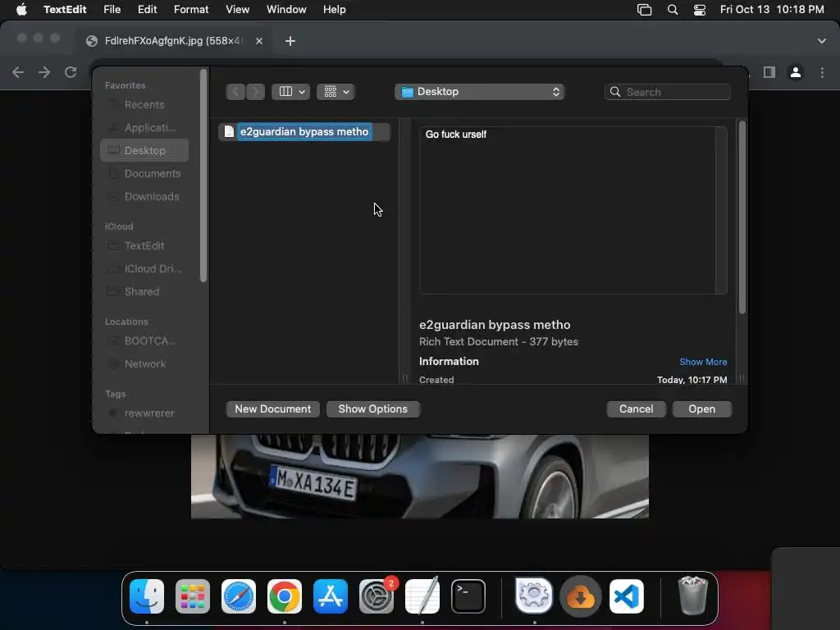The width and height of the screenshot is (840, 630).
Task: Click the Open button
Action: [x=702, y=409]
